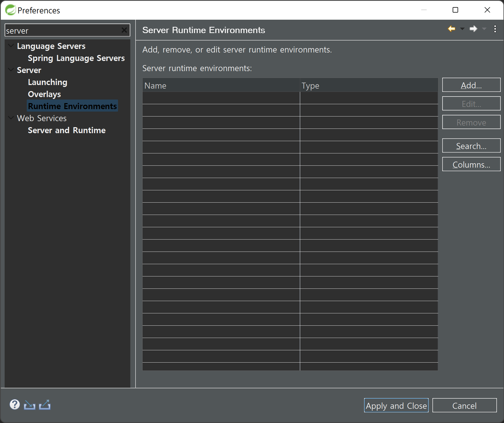Screen dimensions: 504x423
Task: Open the Launching preferences page
Action: click(48, 82)
